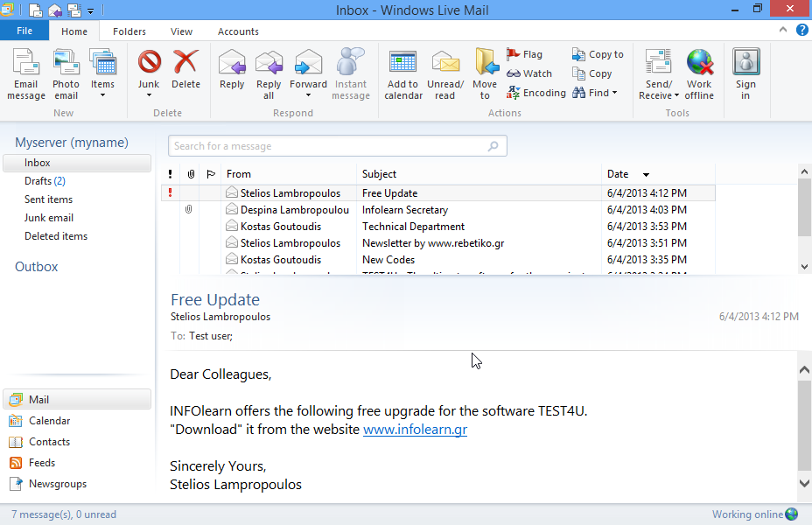Click the reading pane scrollbar down arrow
This screenshot has width=812, height=525.
point(804,483)
